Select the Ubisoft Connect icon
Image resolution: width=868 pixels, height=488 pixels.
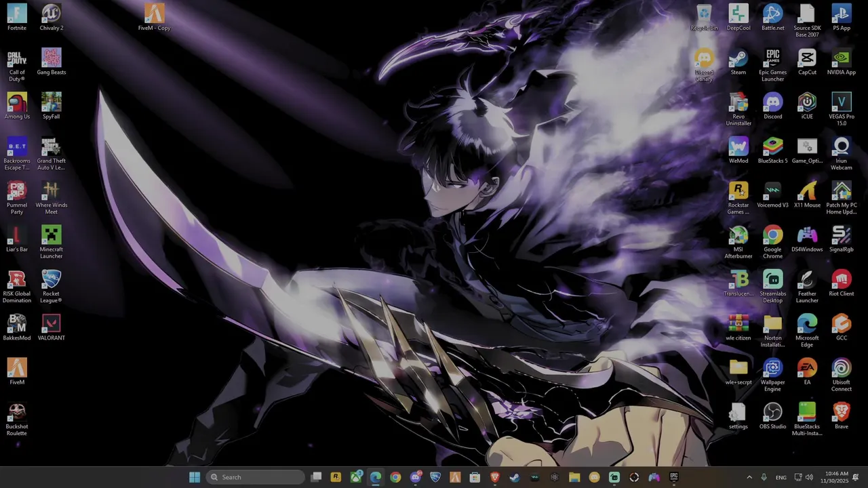(x=842, y=375)
